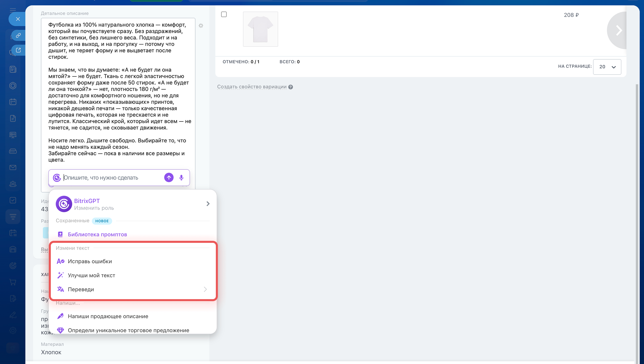This screenshot has height=364, width=644.
Task: Expand BitrixGPT change role arrow
Action: (x=208, y=204)
